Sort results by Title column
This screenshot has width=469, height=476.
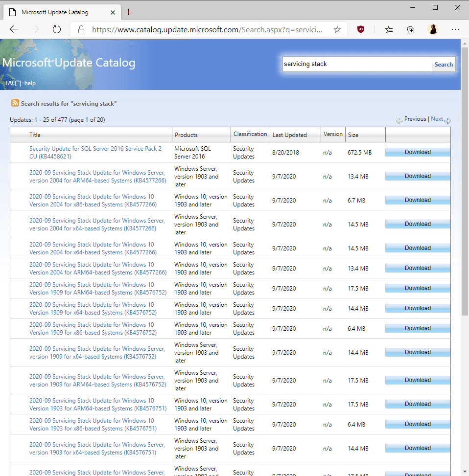click(x=35, y=135)
